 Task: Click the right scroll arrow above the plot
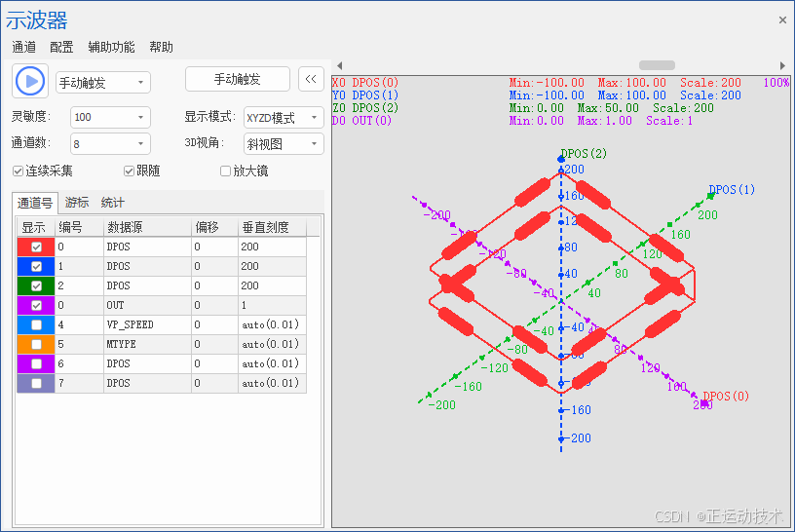[x=782, y=65]
